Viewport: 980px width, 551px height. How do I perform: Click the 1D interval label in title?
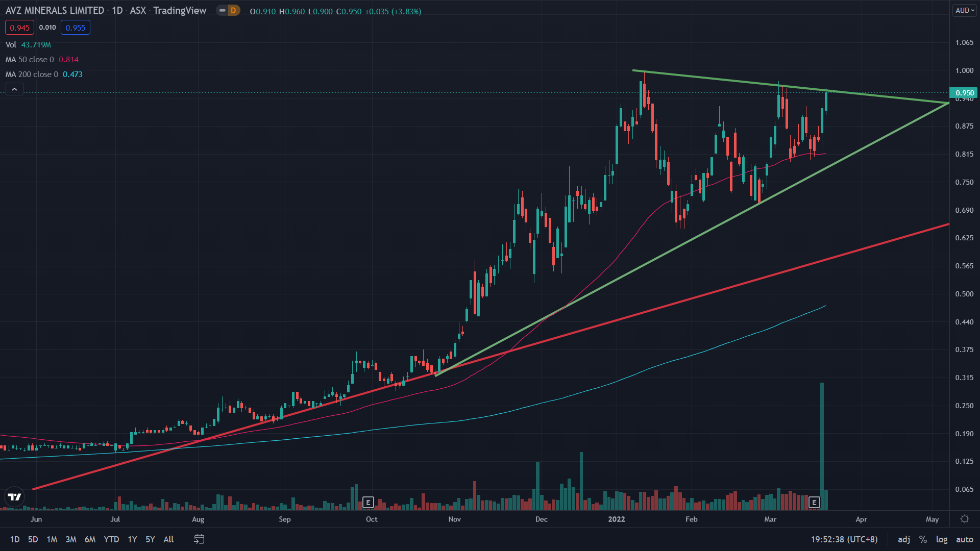click(117, 10)
